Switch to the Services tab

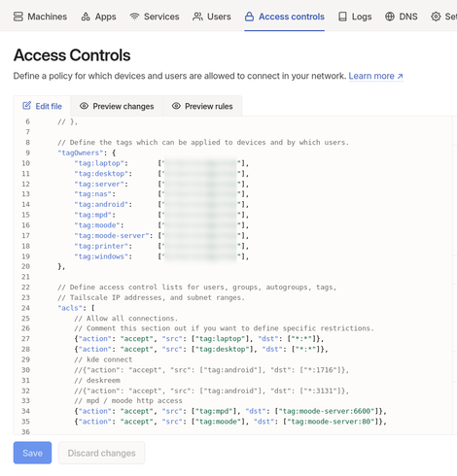point(155,17)
